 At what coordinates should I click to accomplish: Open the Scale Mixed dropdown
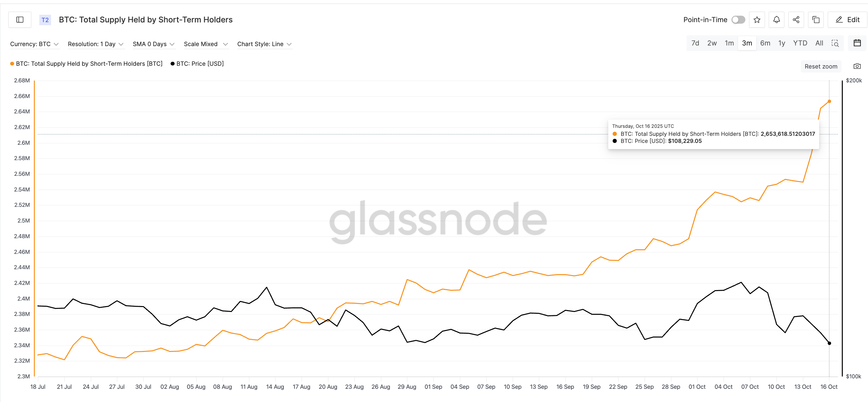(206, 44)
